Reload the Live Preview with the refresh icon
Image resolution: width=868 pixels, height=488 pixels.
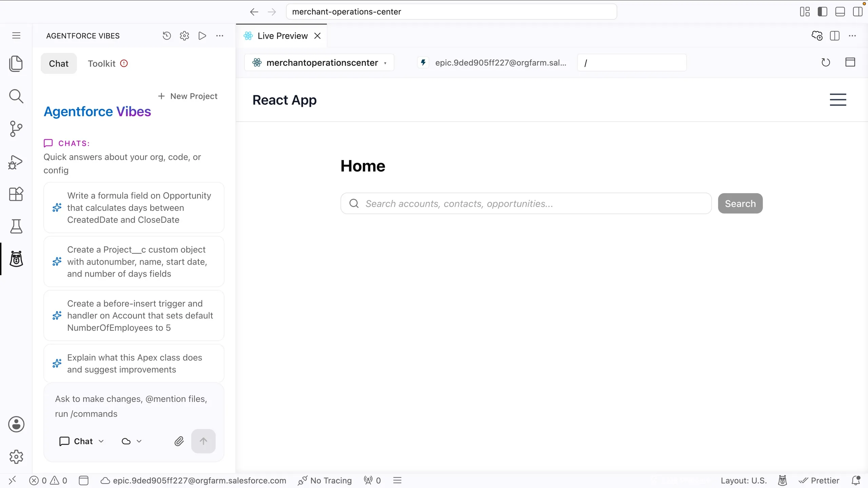pos(826,62)
